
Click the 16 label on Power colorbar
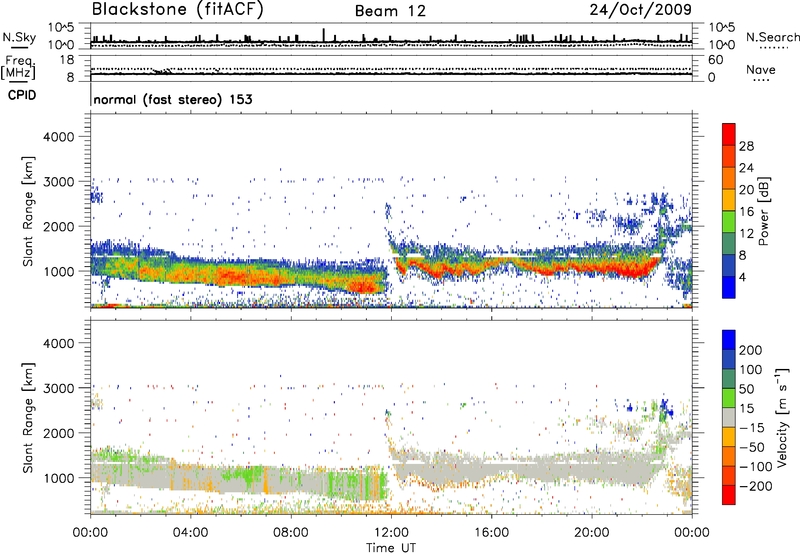pyautogui.click(x=746, y=212)
